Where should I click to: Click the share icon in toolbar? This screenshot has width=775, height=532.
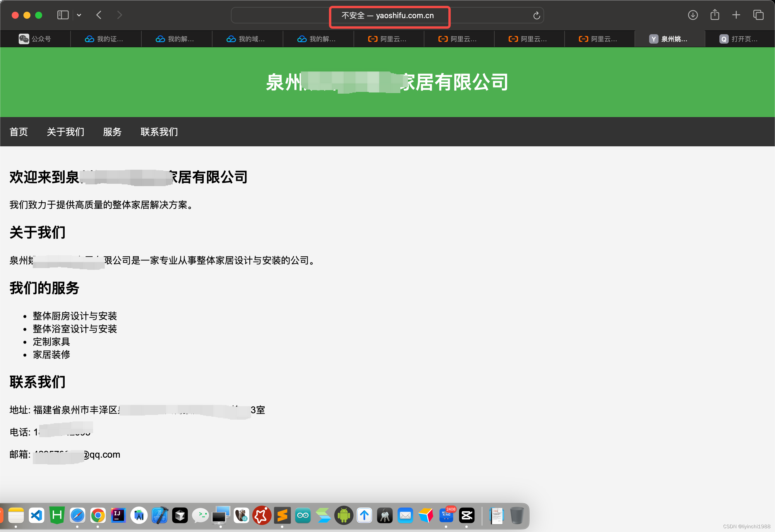coord(715,15)
